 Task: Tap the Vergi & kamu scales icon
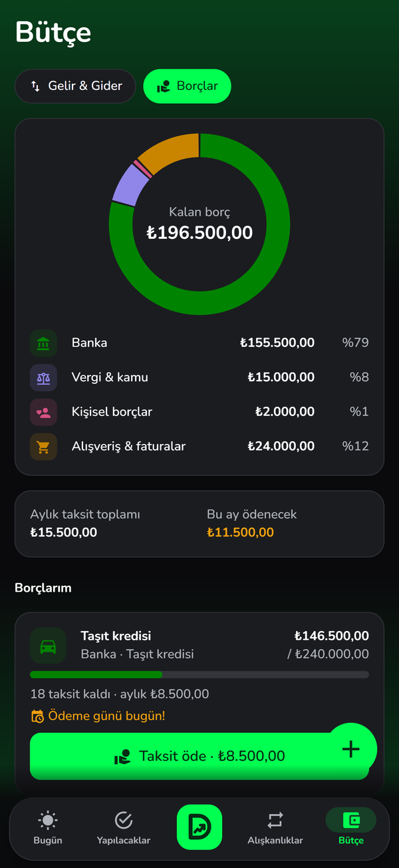44,377
